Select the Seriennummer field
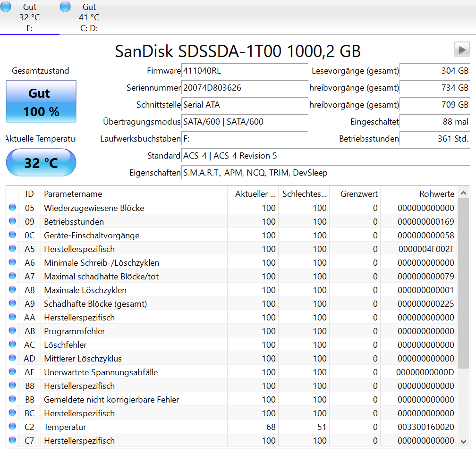The width and height of the screenshot is (476, 454). tap(245, 89)
